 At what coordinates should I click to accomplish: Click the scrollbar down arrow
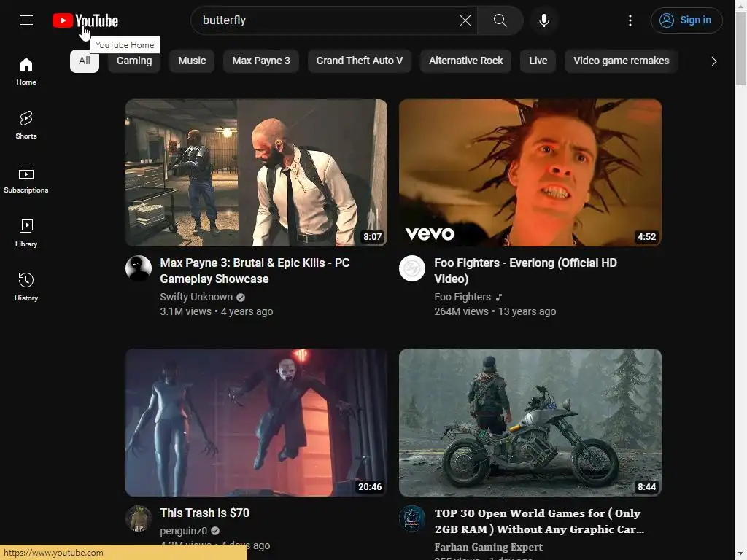pyautogui.click(x=740, y=554)
